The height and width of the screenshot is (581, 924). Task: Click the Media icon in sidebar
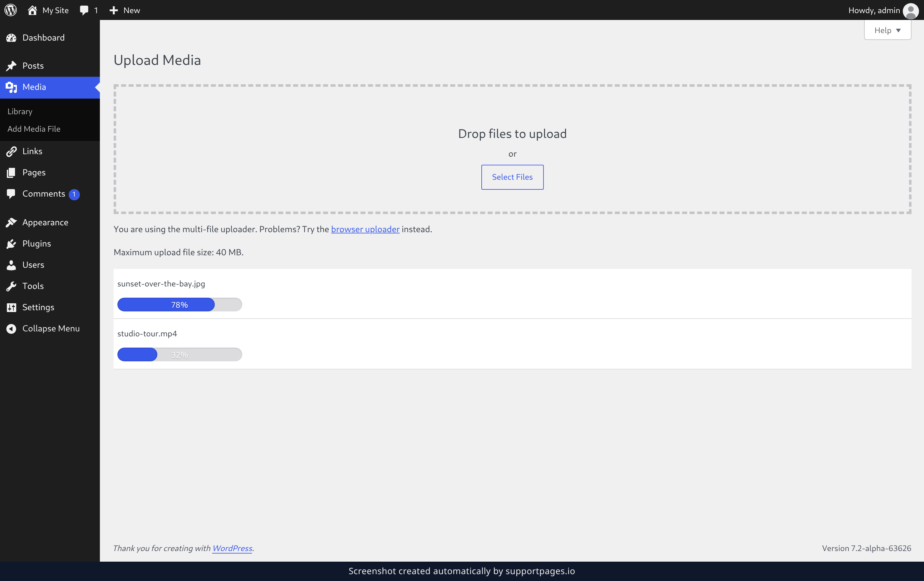click(x=12, y=87)
